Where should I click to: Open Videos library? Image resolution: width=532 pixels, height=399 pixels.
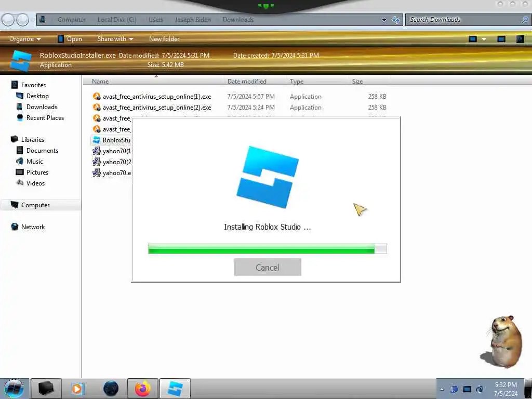tap(35, 183)
